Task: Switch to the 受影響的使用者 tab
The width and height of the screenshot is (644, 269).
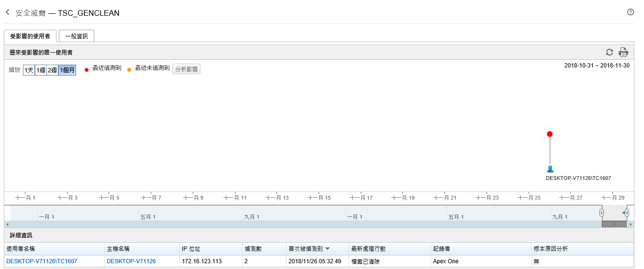Action: (30, 36)
